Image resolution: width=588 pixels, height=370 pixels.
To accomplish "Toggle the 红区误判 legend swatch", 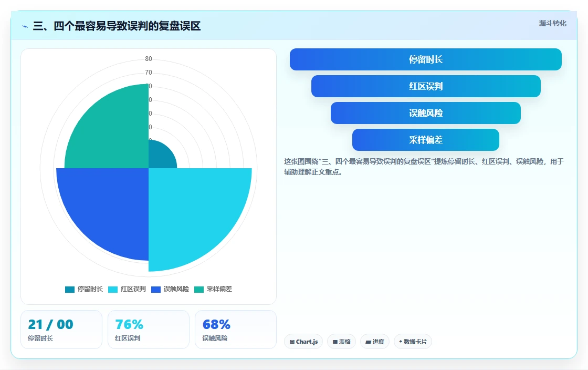I will (x=113, y=289).
